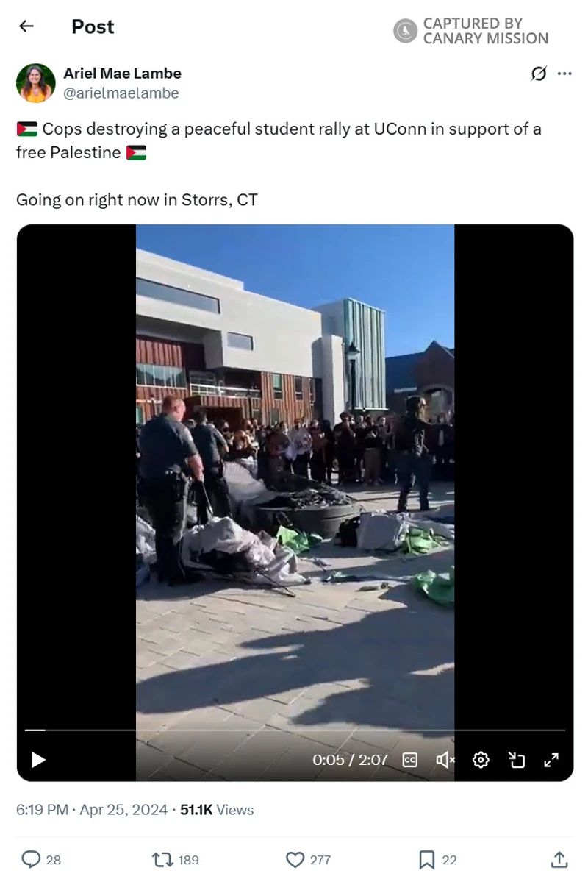Like the post with heart icon
The image size is (588, 879).
click(308, 859)
